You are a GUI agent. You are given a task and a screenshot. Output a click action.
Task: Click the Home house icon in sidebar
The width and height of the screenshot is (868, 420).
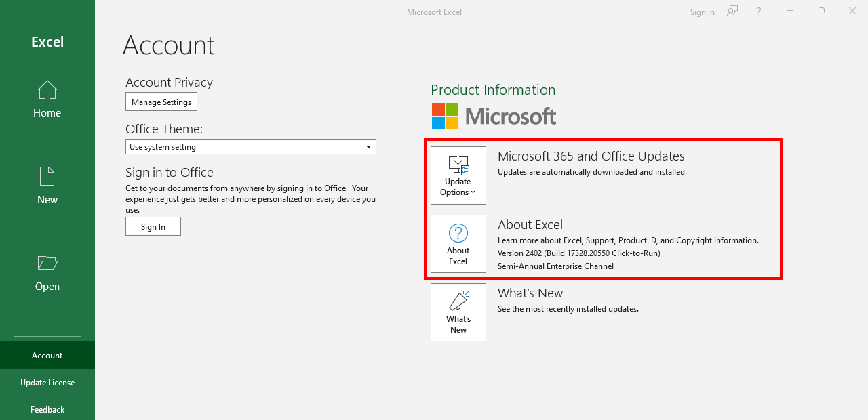point(47,90)
